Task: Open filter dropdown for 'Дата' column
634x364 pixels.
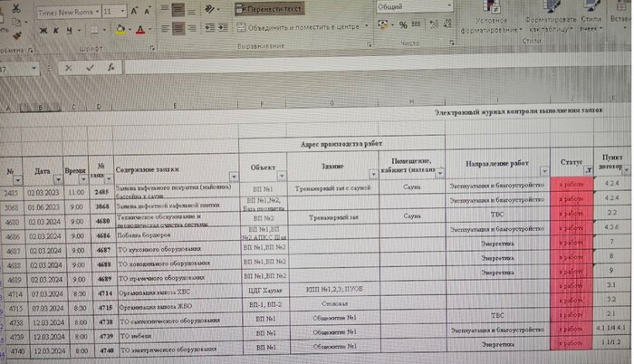Action: coord(58,178)
